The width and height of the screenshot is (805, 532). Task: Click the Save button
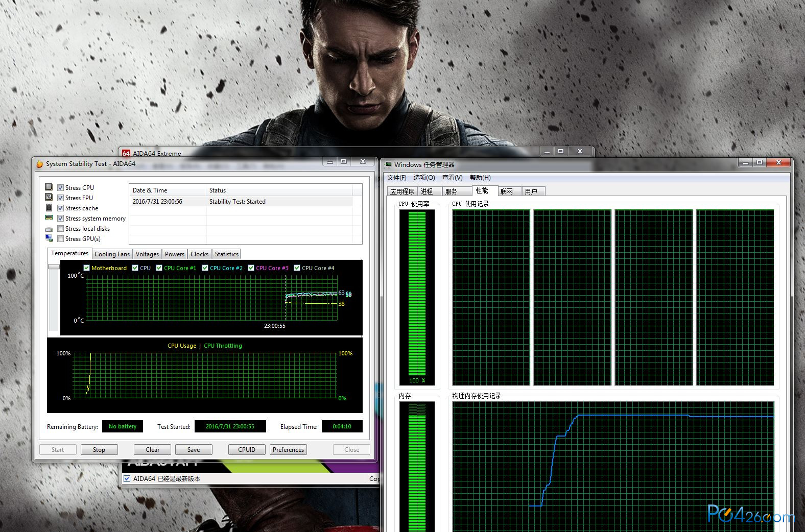pos(194,450)
